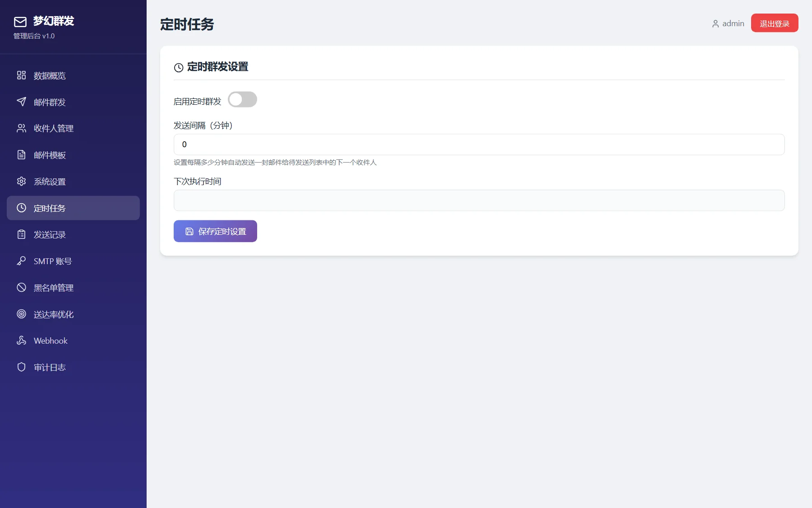Click 保存定时设置 button text

pyautogui.click(x=222, y=232)
